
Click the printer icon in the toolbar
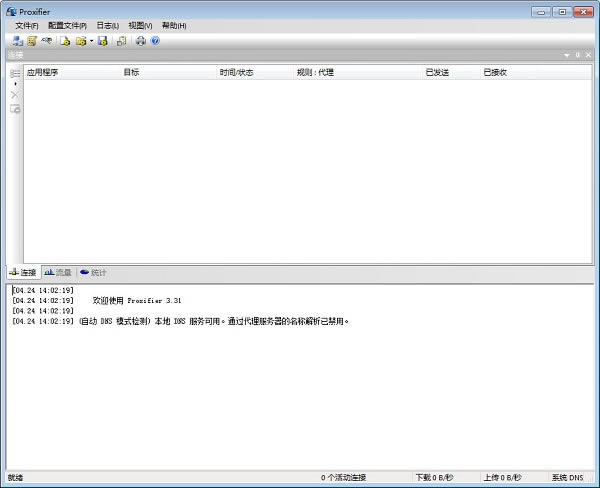click(x=140, y=41)
